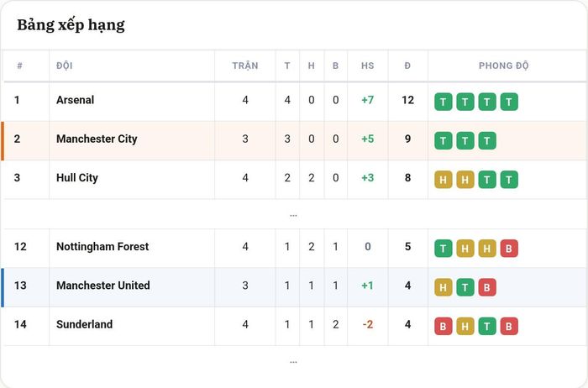
Task: Click Arsenal's first green T form badge
Action: (443, 102)
